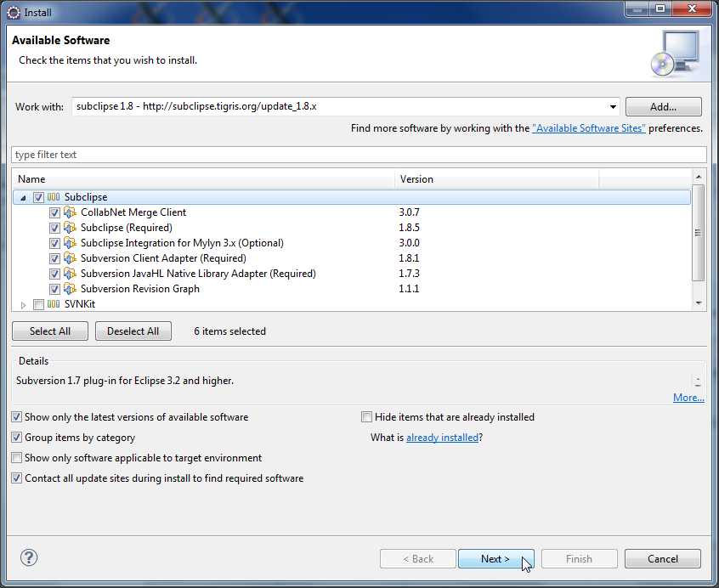Toggle Contact all update sites option
Screen dimensions: 719x588
point(16,478)
